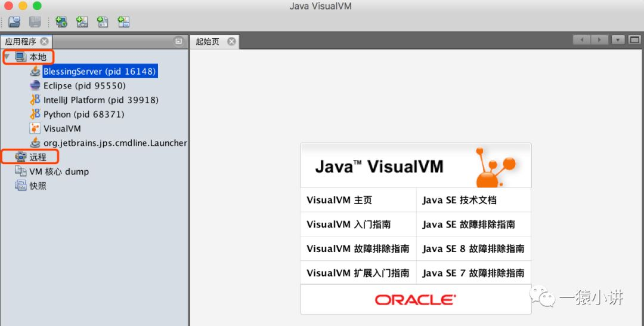Open the Java SE 7 故障排除指南 link
The width and height of the screenshot is (644, 326).
473,273
